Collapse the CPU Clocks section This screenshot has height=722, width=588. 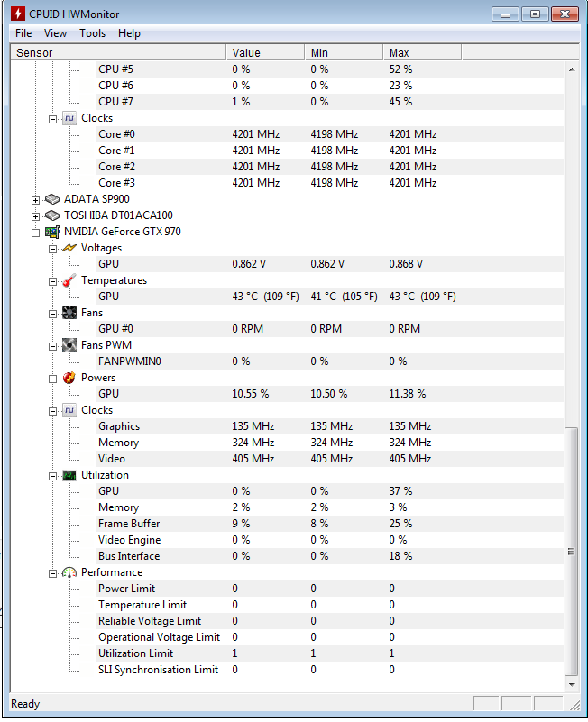pos(53,120)
